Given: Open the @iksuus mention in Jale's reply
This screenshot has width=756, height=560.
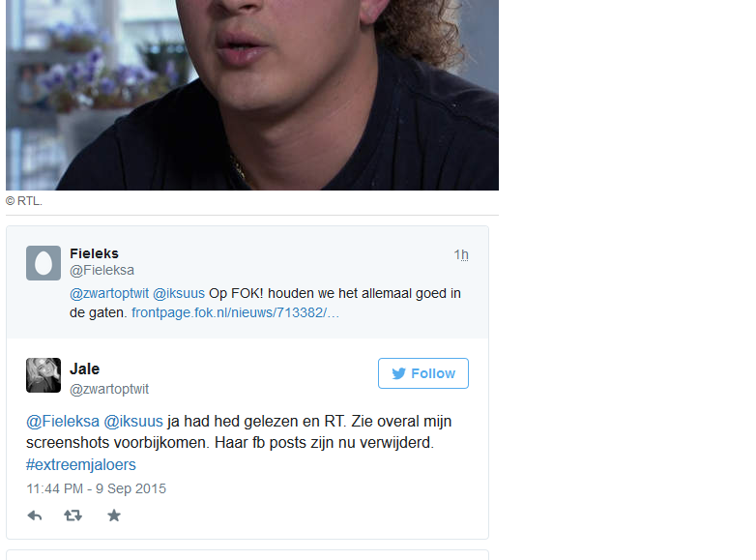Looking at the screenshot, I should (x=133, y=421).
